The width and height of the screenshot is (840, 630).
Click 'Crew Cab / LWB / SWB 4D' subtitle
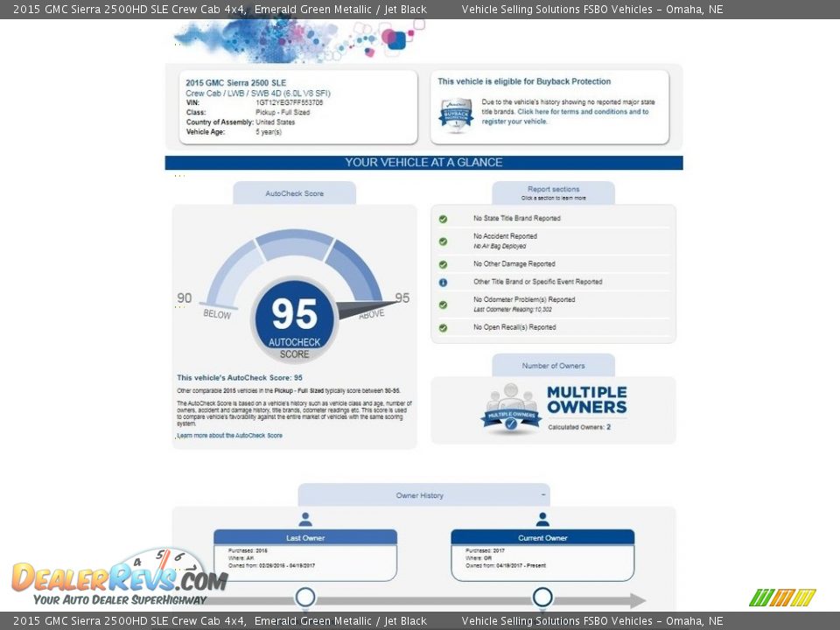pos(257,94)
